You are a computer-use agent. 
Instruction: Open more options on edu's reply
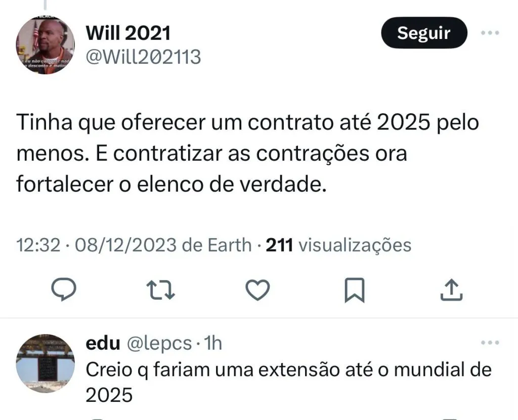489,343
